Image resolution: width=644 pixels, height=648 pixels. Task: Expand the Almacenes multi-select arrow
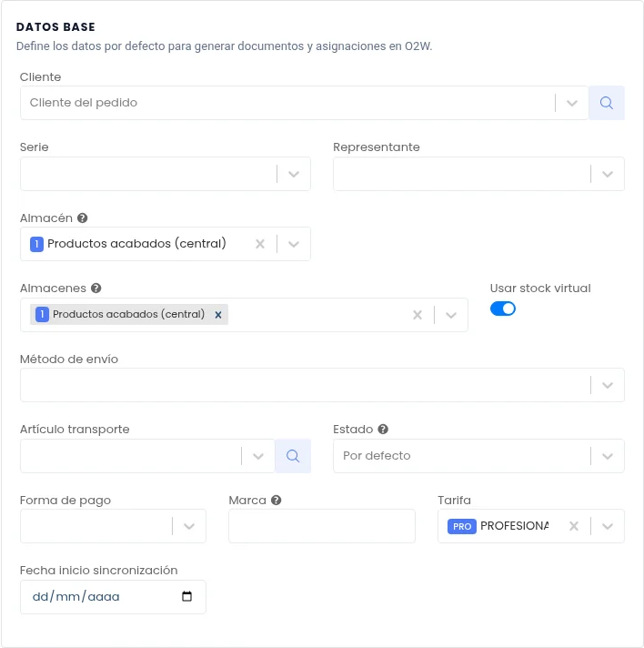[x=451, y=315]
